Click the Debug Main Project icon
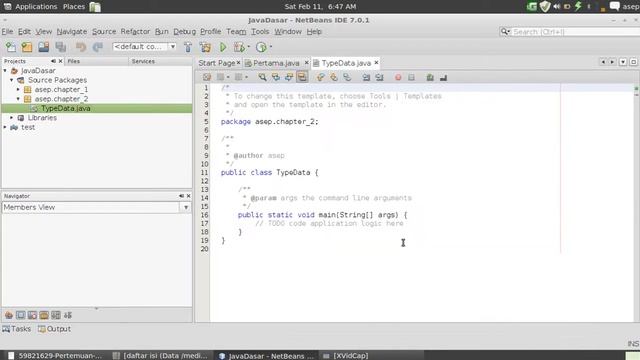 tap(239, 47)
